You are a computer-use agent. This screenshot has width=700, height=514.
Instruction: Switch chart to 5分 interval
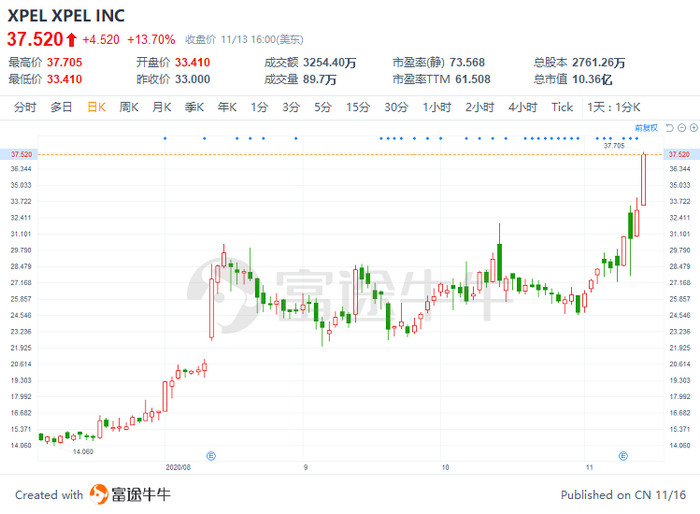pyautogui.click(x=323, y=107)
